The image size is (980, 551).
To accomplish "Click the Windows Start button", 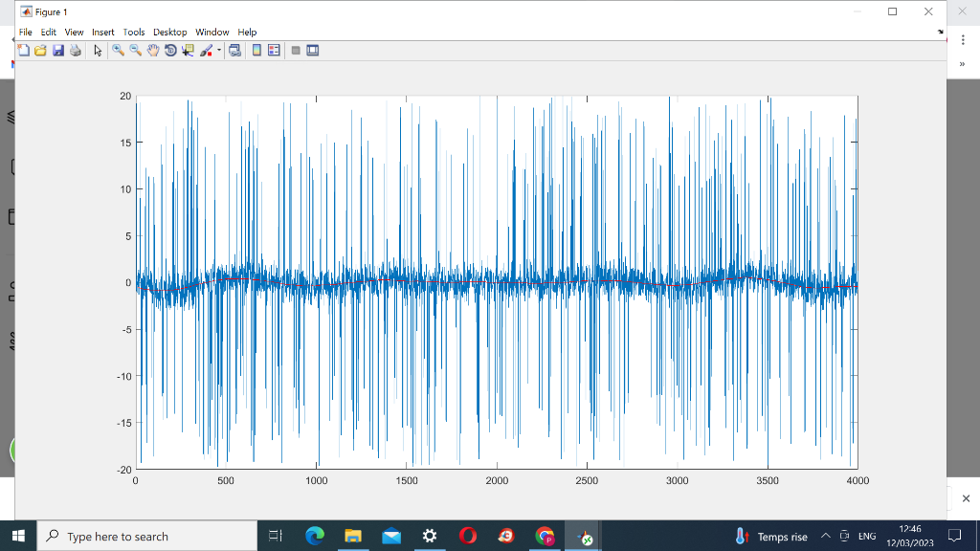I will point(18,536).
